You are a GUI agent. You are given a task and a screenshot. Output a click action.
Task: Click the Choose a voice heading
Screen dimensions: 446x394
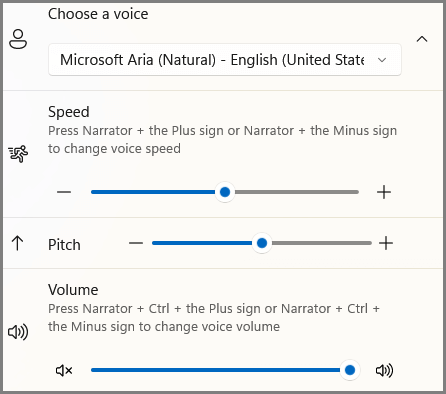point(98,14)
